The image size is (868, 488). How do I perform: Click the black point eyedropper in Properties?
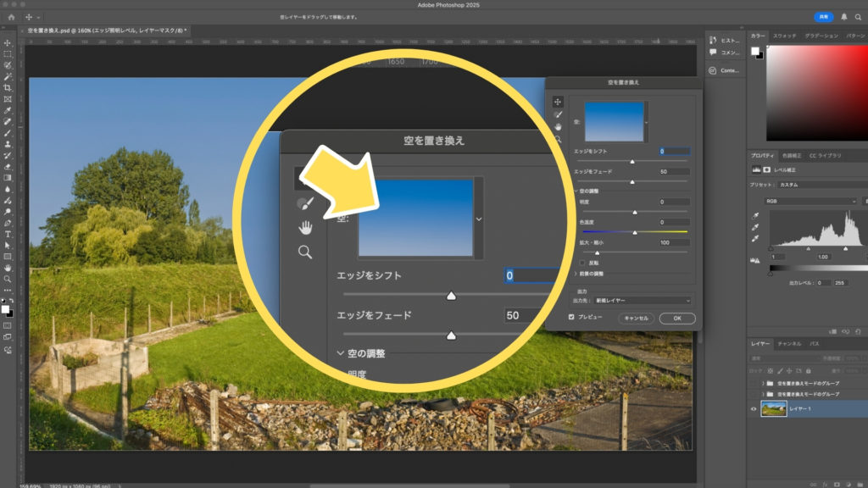coord(755,216)
